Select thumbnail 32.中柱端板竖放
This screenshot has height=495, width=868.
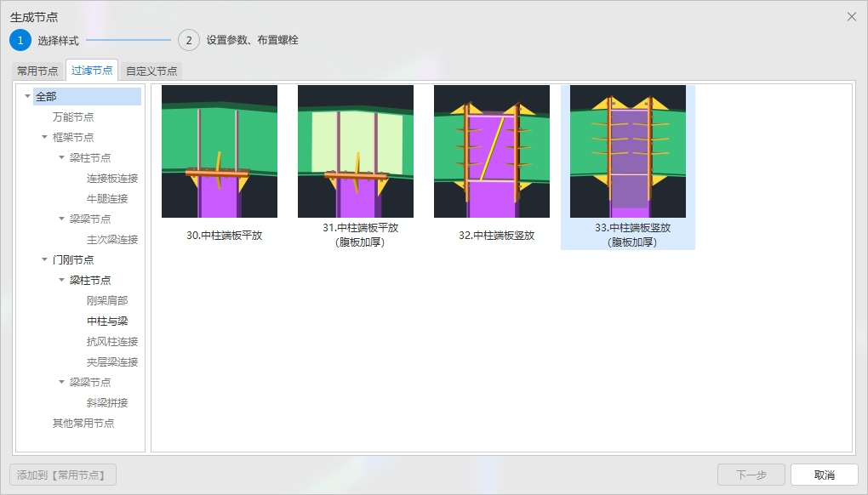(x=492, y=151)
